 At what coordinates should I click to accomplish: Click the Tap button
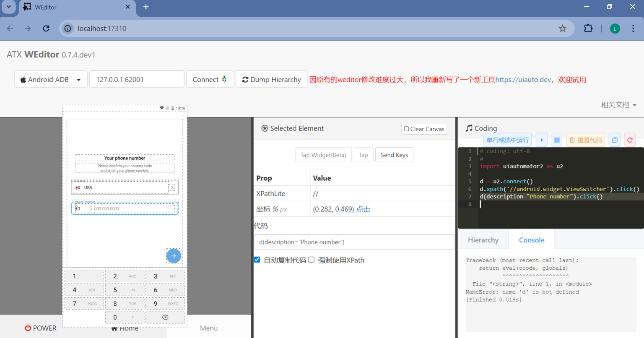pyautogui.click(x=364, y=155)
